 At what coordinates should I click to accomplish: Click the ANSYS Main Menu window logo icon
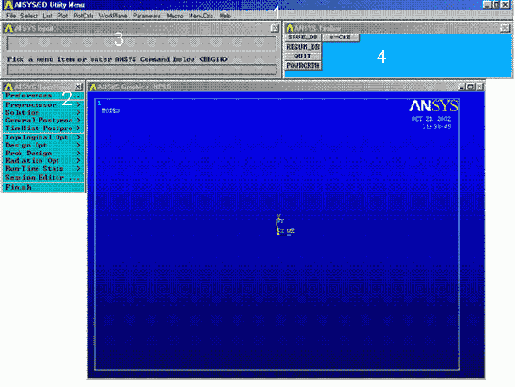point(8,87)
